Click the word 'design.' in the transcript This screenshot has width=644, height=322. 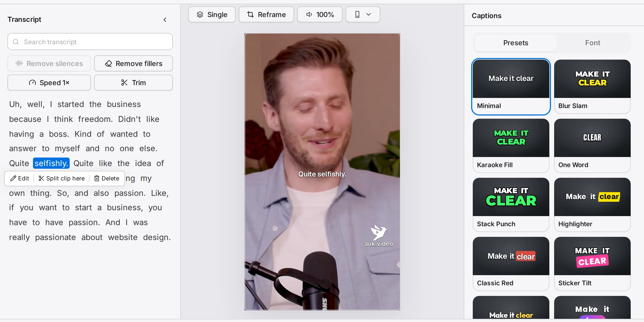(x=157, y=237)
